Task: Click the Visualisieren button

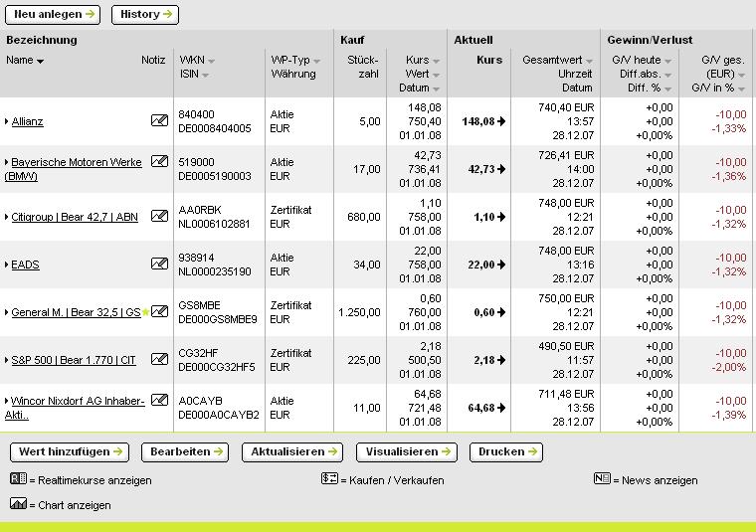Action: [x=407, y=452]
